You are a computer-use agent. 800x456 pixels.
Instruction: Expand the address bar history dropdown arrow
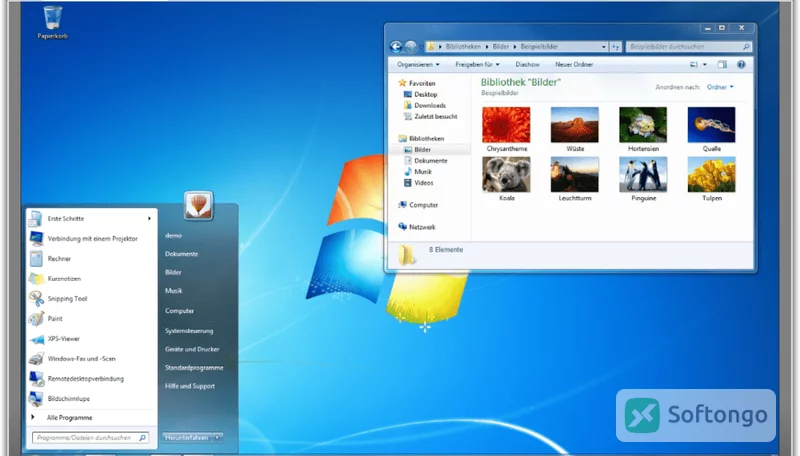click(604, 47)
